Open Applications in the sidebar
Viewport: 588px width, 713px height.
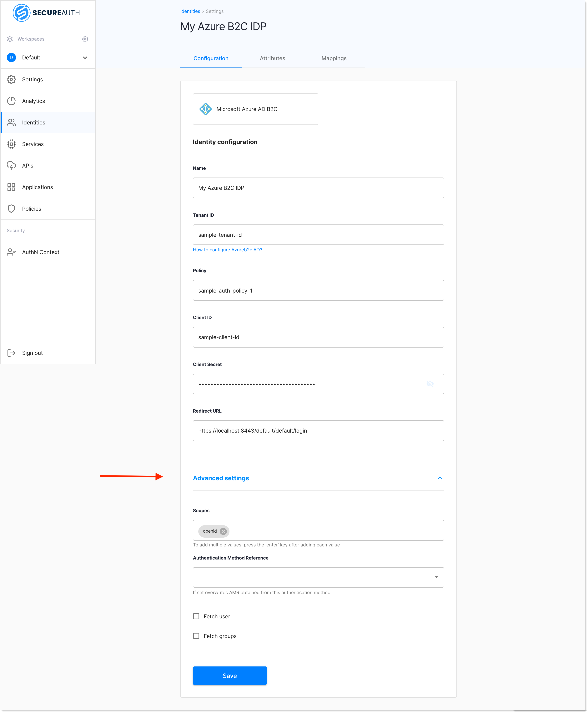pyautogui.click(x=48, y=187)
